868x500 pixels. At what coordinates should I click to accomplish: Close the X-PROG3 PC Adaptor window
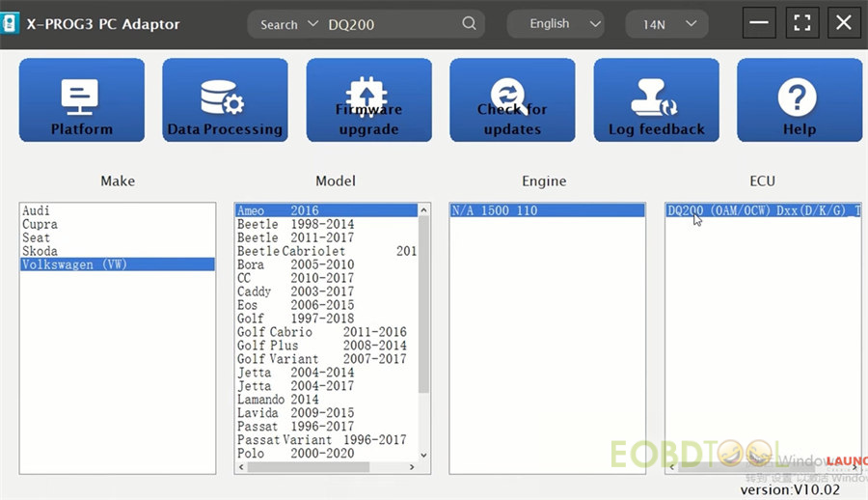click(844, 23)
